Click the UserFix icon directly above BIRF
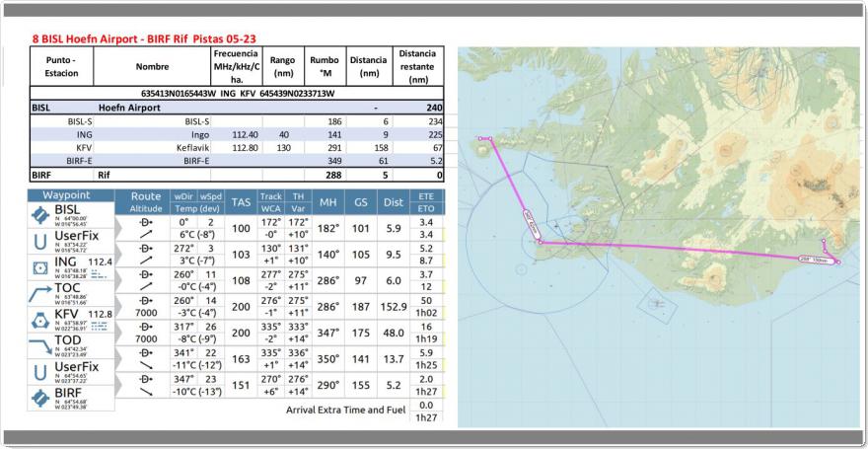 [40, 372]
